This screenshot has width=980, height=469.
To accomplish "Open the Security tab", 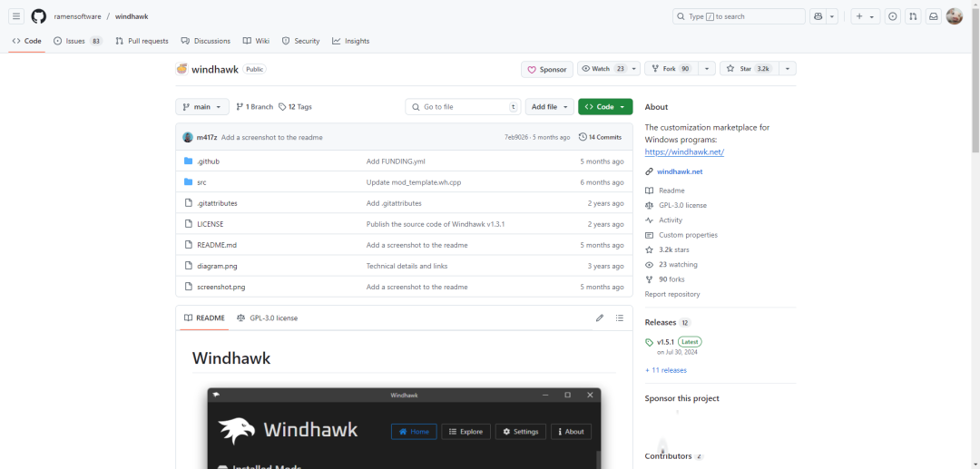I will tap(300, 41).
